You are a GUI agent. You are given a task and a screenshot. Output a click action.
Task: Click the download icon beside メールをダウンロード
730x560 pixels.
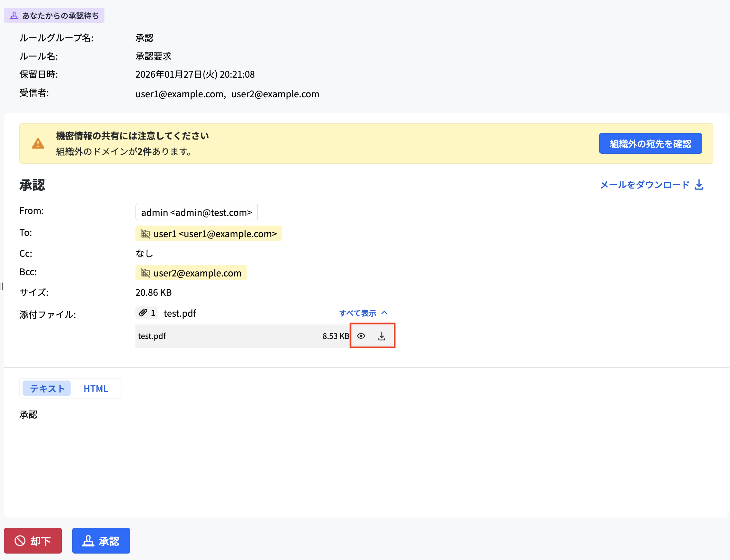(699, 185)
